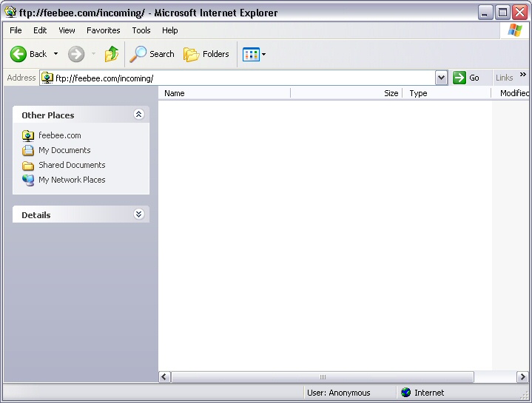Expand the address bar dropdown list
Image resolution: width=532 pixels, height=403 pixels.
[x=442, y=78]
